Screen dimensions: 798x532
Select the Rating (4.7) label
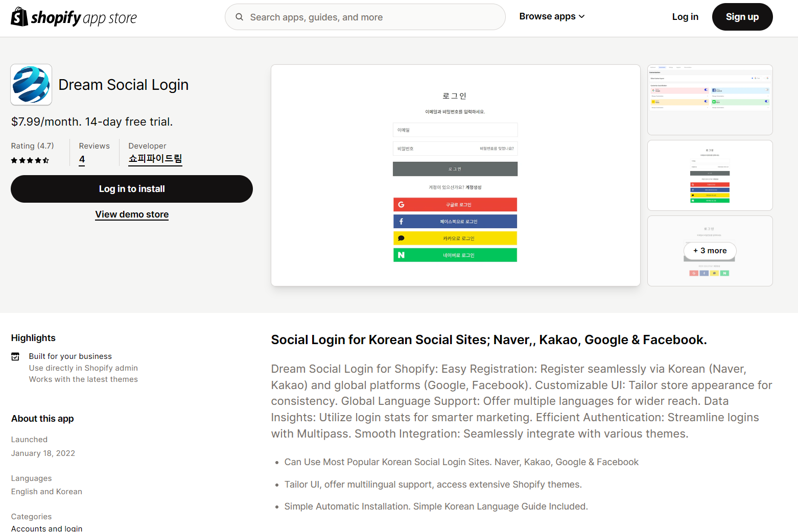33,146
